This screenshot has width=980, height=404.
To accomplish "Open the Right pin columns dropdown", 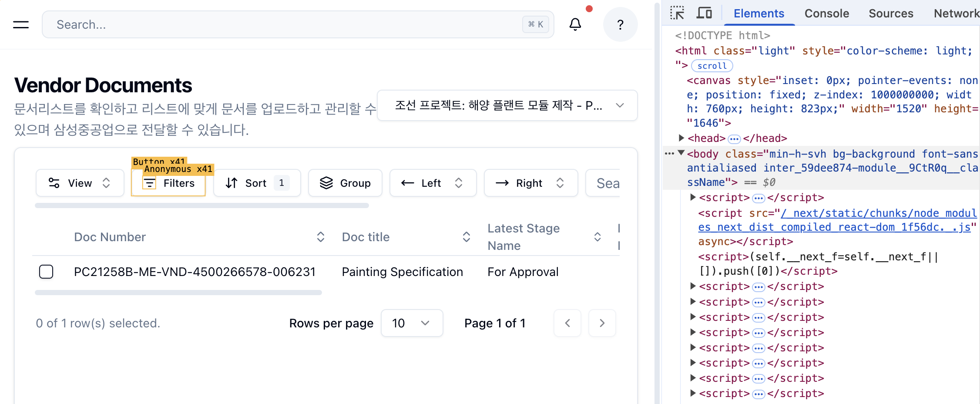I will (x=531, y=183).
